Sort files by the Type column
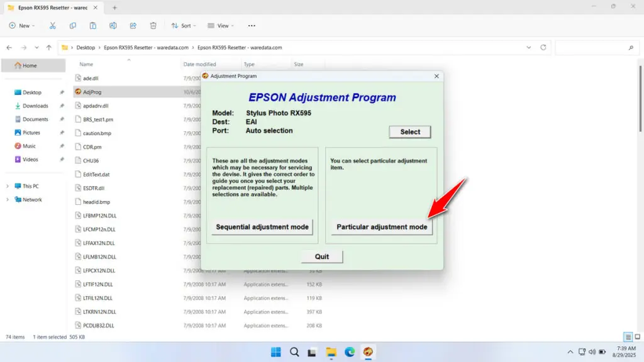This screenshot has height=362, width=644. click(x=249, y=65)
